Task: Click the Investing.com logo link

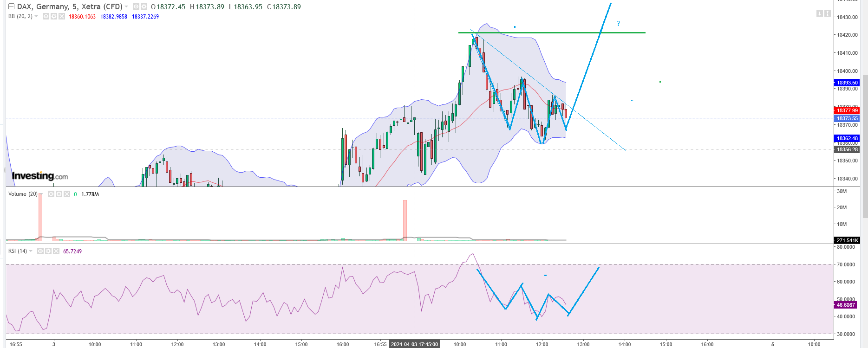Action: pos(40,176)
